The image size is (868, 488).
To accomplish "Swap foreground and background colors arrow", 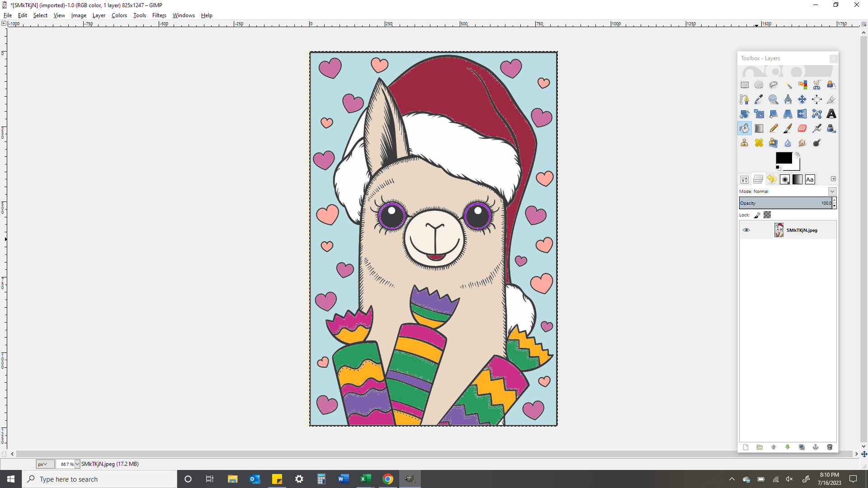I will [x=798, y=155].
